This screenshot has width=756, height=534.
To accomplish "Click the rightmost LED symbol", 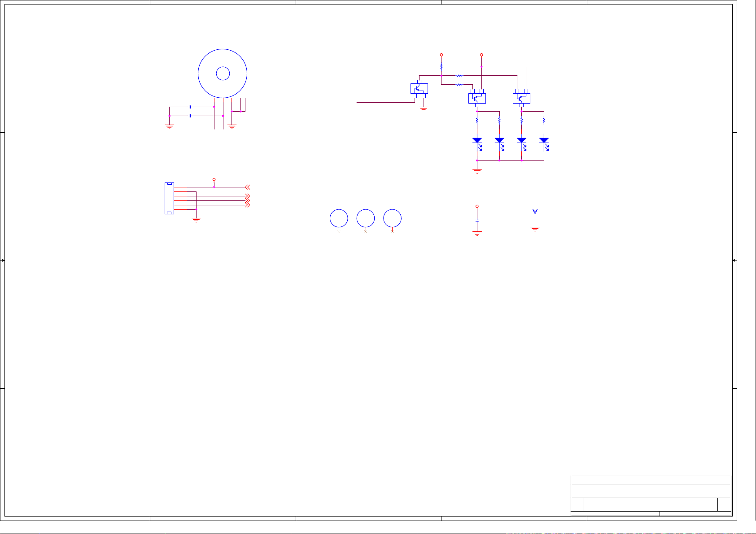I will [544, 141].
